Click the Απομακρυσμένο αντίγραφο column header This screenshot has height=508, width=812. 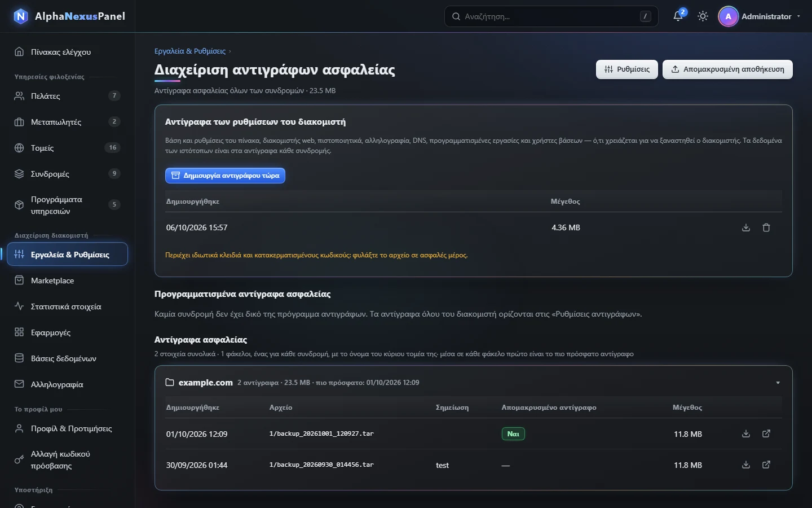coord(549,408)
